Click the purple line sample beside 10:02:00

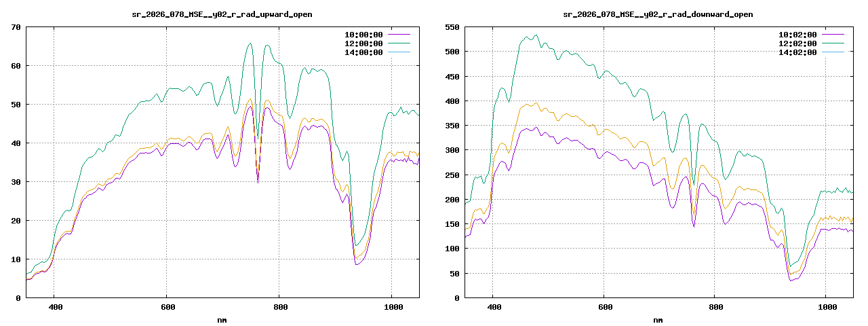click(x=833, y=34)
